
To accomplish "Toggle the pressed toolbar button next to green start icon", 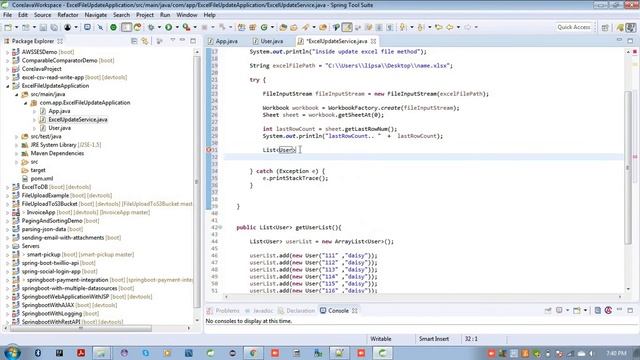I will [127, 27].
